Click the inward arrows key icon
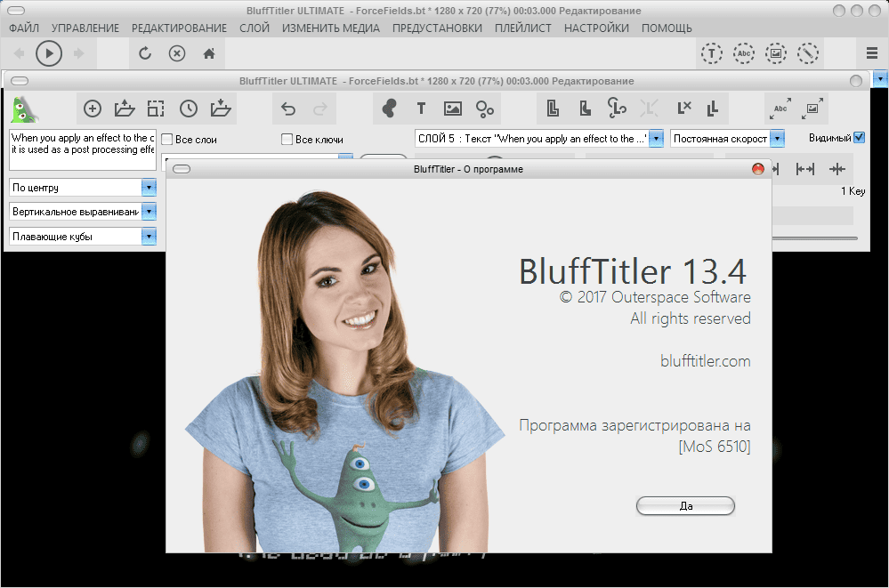This screenshot has width=889, height=588. pyautogui.click(x=836, y=169)
